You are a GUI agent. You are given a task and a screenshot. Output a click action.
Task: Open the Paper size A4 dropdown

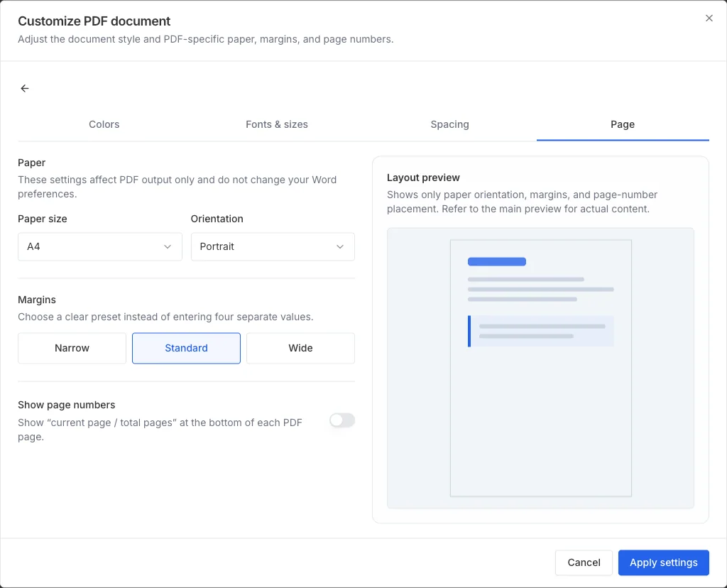tap(99, 246)
